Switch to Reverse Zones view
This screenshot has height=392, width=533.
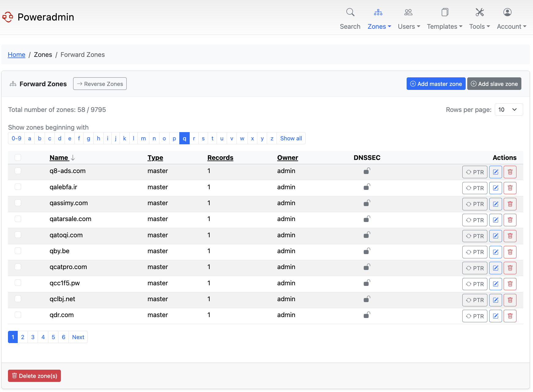[x=100, y=83]
